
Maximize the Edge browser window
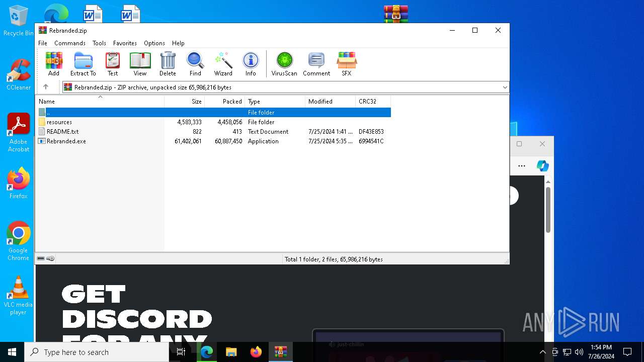(x=519, y=144)
